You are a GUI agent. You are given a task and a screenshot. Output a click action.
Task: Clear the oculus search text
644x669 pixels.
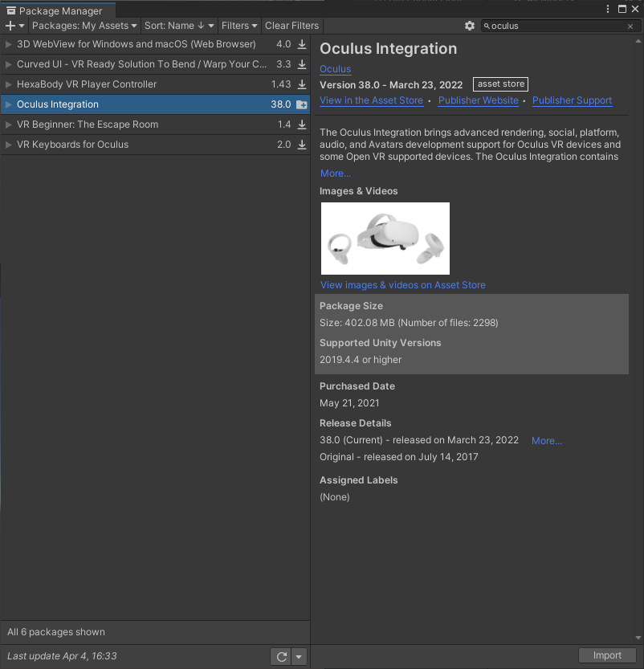[x=630, y=26]
